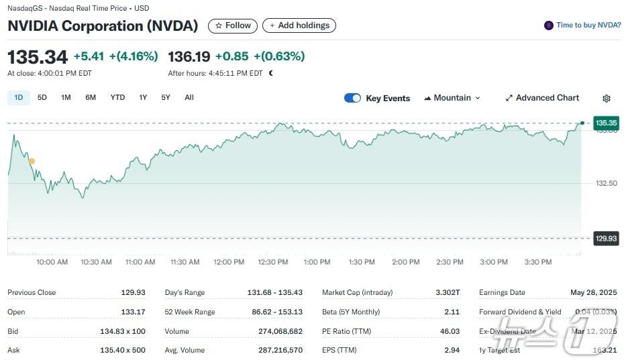Screen dimensions: 626x364
Task: Click the 135.35 current price label on chart
Action: point(605,123)
